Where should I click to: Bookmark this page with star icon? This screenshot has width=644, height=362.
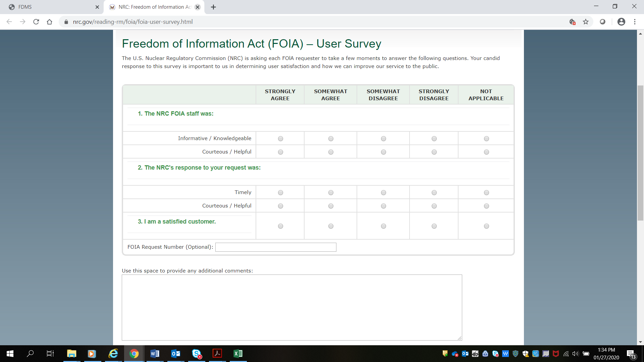click(586, 22)
